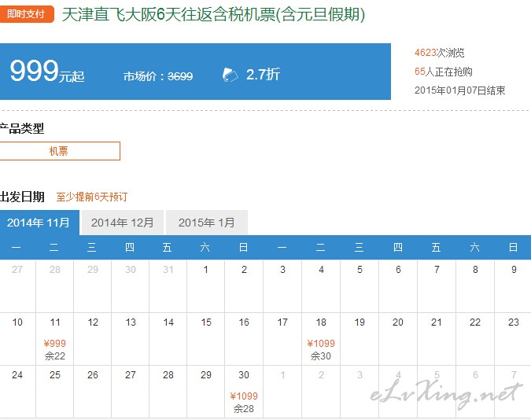Switch to the 2014年 11月 tab
Image resolution: width=531 pixels, height=420 pixels.
(x=39, y=223)
